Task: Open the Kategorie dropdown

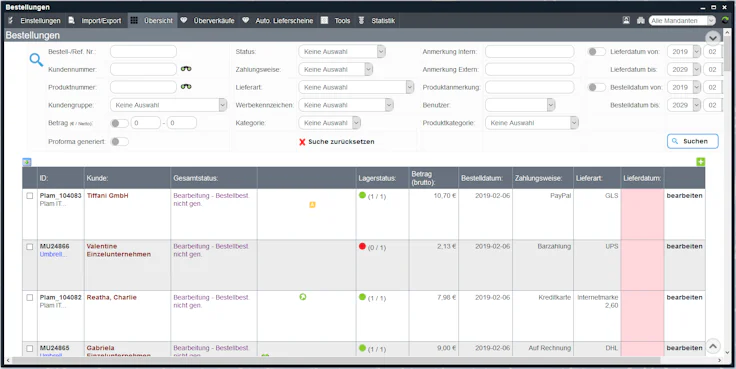Action: tap(330, 123)
